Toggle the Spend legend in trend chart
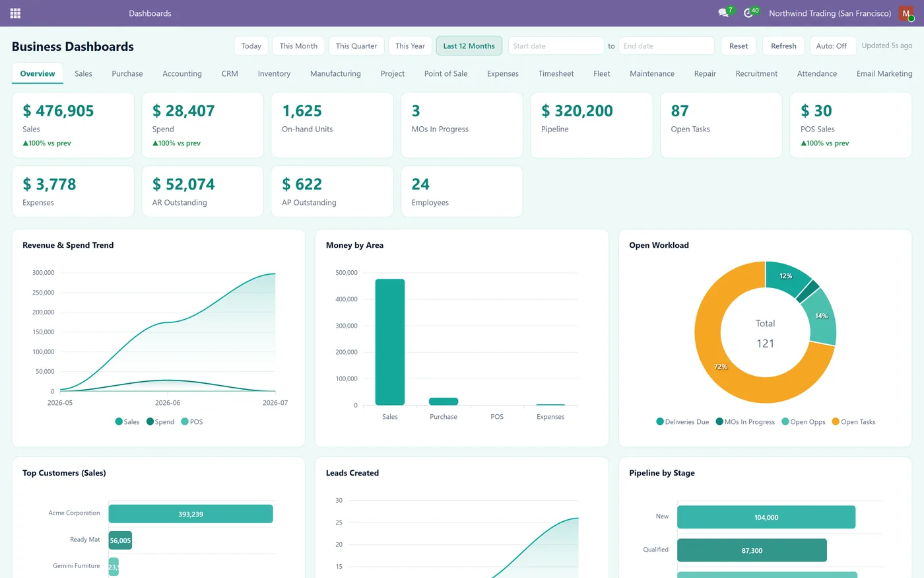The image size is (924, 578). tap(160, 421)
